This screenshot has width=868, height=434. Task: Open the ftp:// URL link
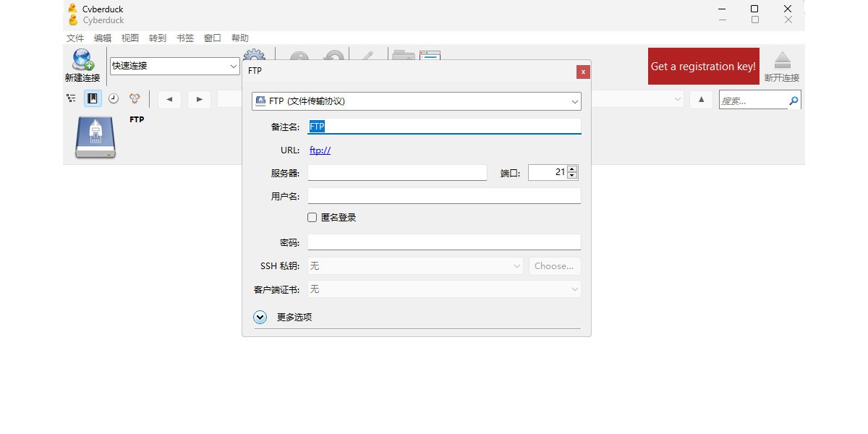click(320, 150)
